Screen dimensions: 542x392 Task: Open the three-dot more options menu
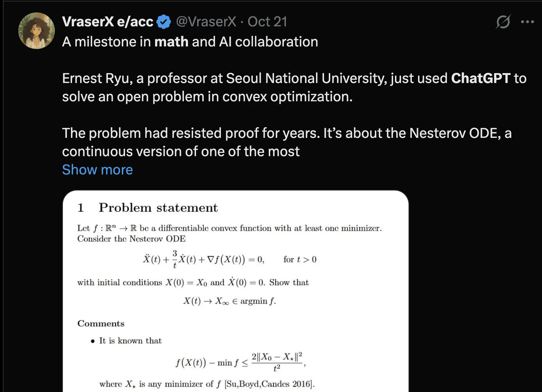[x=527, y=22]
